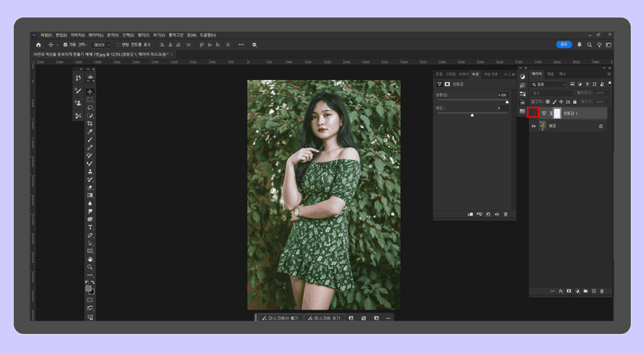Screen dimensions: 644x353
Task: Open the notifications bell
Action: coord(579,45)
